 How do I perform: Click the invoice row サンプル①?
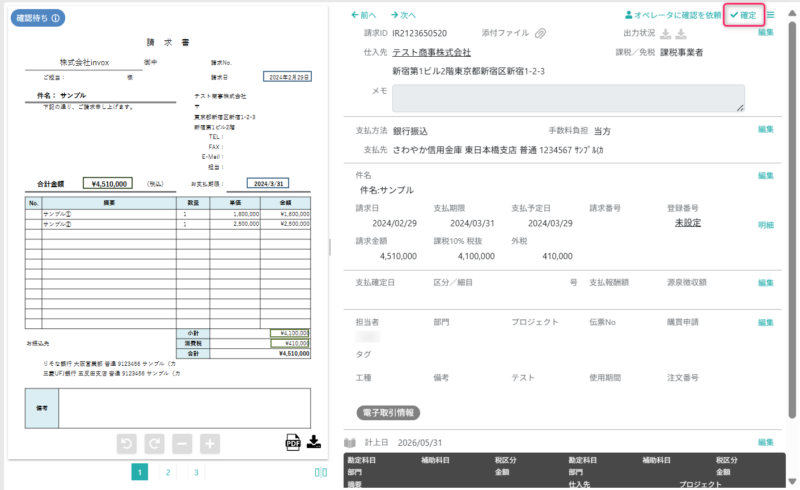(x=168, y=214)
